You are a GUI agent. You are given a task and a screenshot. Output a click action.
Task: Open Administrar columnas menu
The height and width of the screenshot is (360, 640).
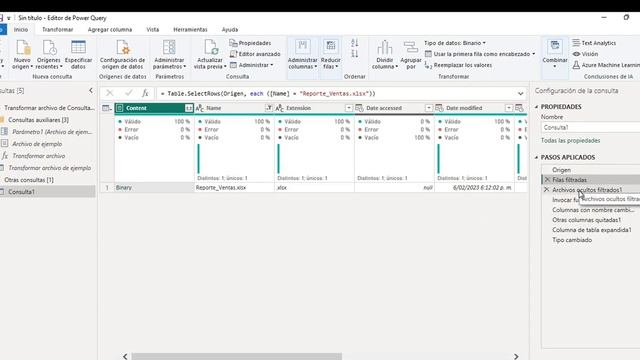[x=302, y=54]
